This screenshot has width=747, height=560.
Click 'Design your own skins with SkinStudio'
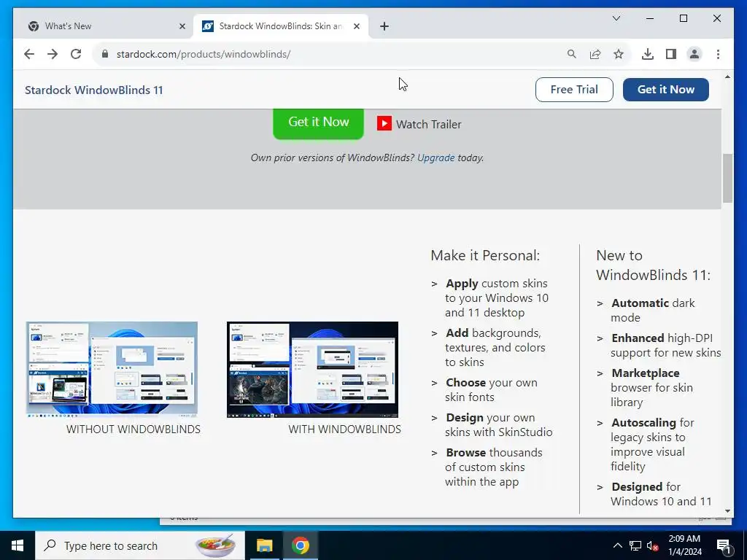[x=499, y=425]
